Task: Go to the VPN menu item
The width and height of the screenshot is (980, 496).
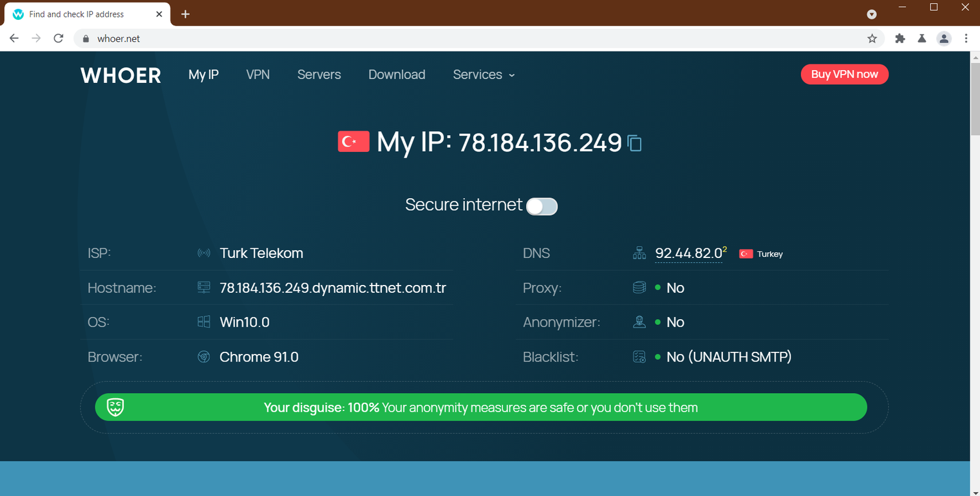Action: [258, 75]
